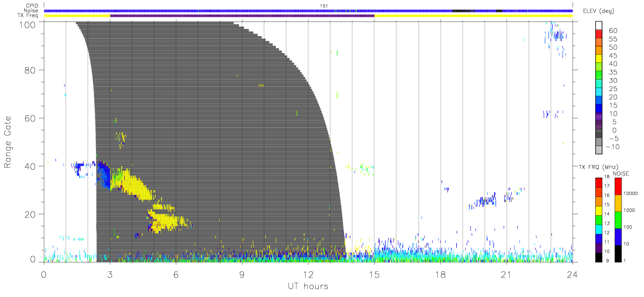
Task: Click the green segment of the NOISE colorbar
Action: coord(619,220)
